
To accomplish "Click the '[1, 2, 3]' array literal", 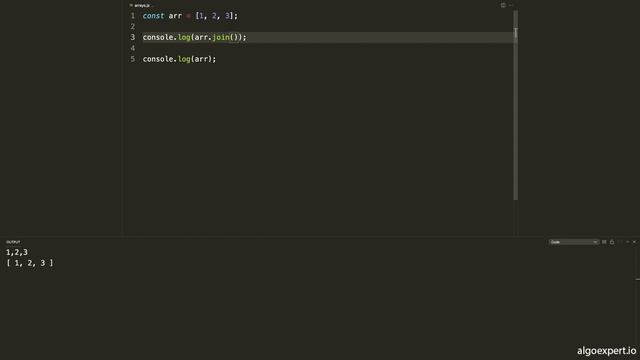I will coord(214,16).
